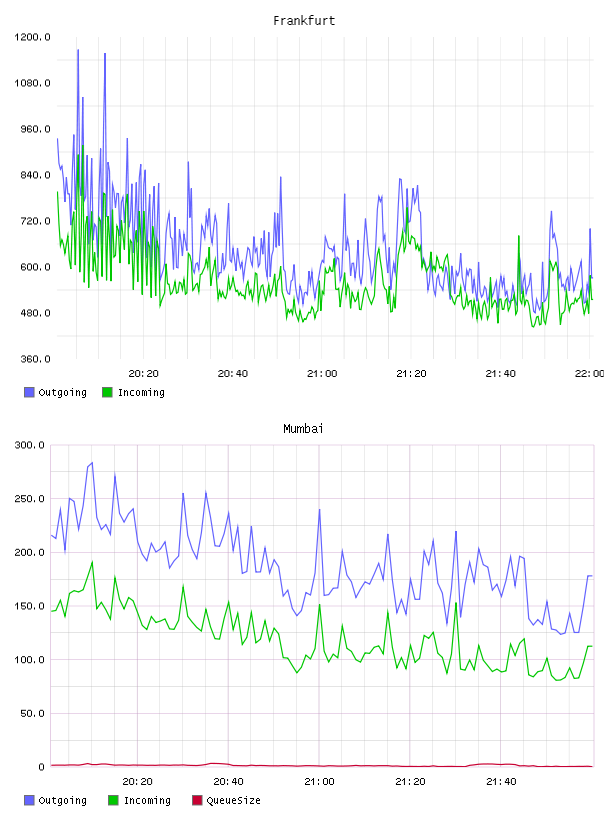
Task: Click the 480.0 y-axis label in Frankfurt chart
Action: pos(35,313)
